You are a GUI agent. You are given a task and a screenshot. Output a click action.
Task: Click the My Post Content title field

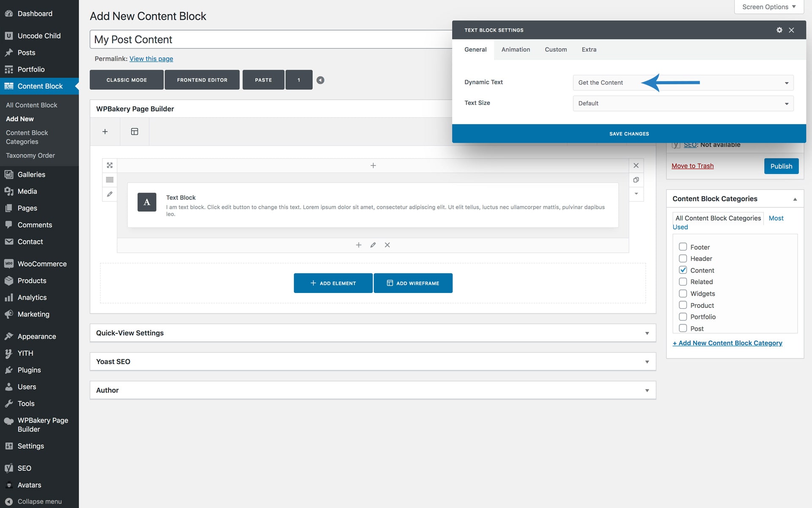click(271, 39)
